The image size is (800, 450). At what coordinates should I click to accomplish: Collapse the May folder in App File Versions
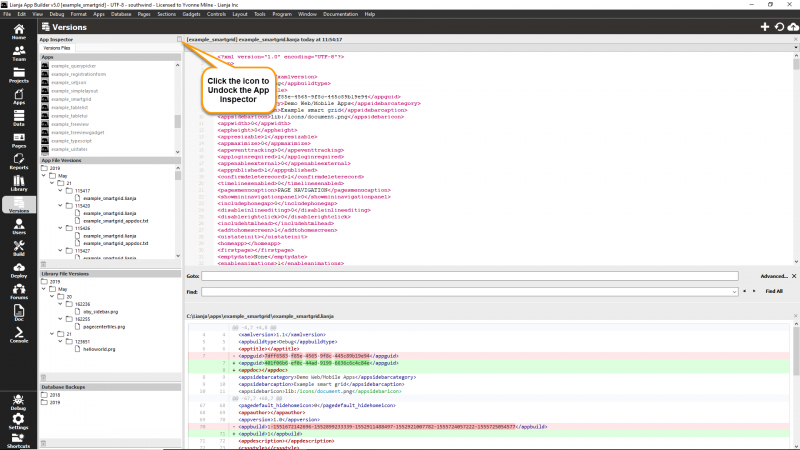[44, 176]
